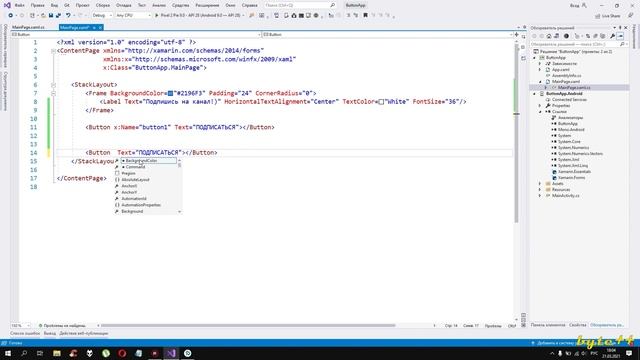Collapse the StackLayout element on line 6

[x=53, y=85]
